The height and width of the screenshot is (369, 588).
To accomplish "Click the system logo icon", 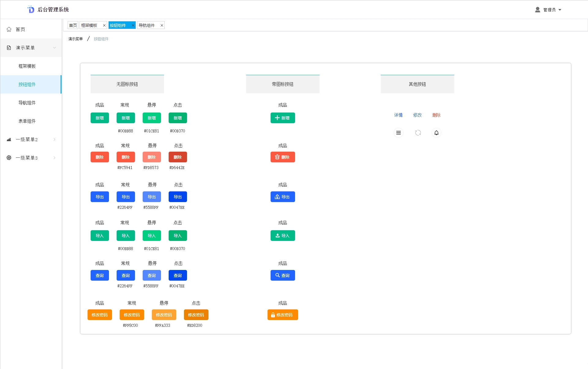I will click(31, 9).
